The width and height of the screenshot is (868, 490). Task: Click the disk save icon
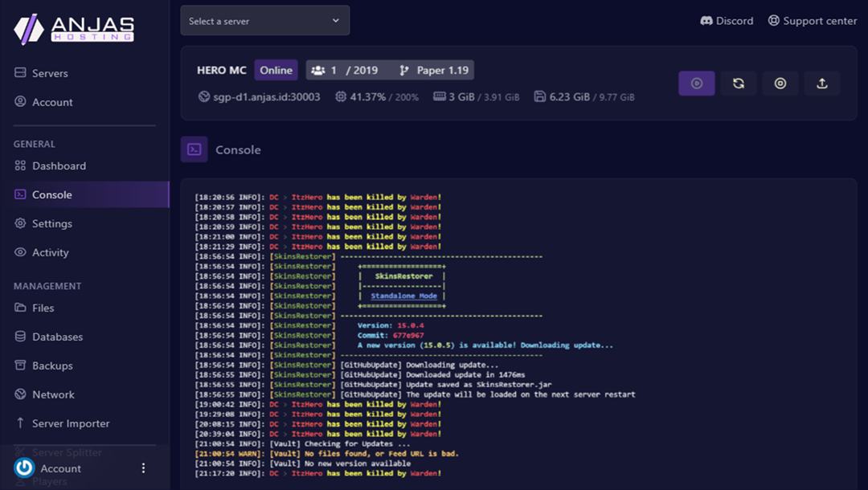pyautogui.click(x=540, y=96)
